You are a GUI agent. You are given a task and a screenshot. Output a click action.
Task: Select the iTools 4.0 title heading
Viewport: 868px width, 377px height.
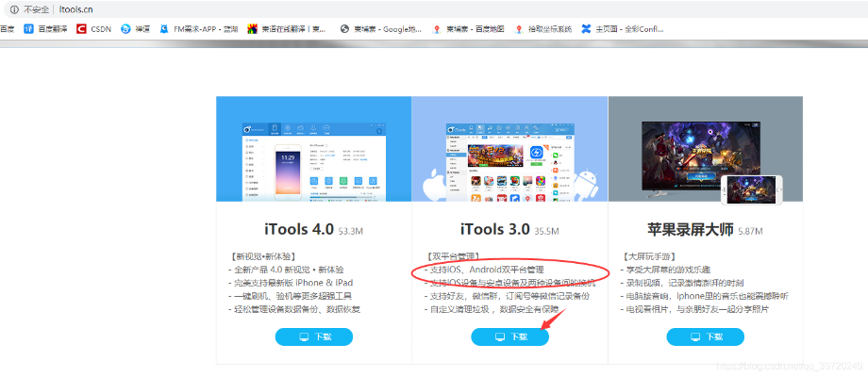click(299, 229)
